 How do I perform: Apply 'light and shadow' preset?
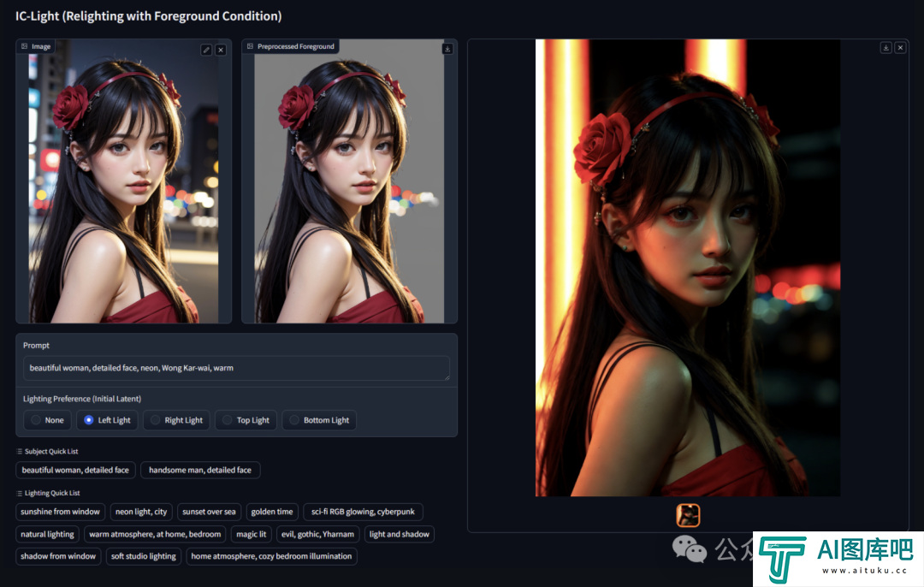point(399,534)
